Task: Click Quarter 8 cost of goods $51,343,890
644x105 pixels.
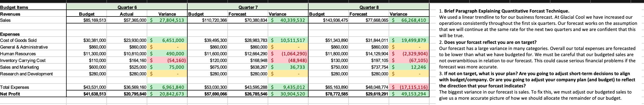Action: 328,40
